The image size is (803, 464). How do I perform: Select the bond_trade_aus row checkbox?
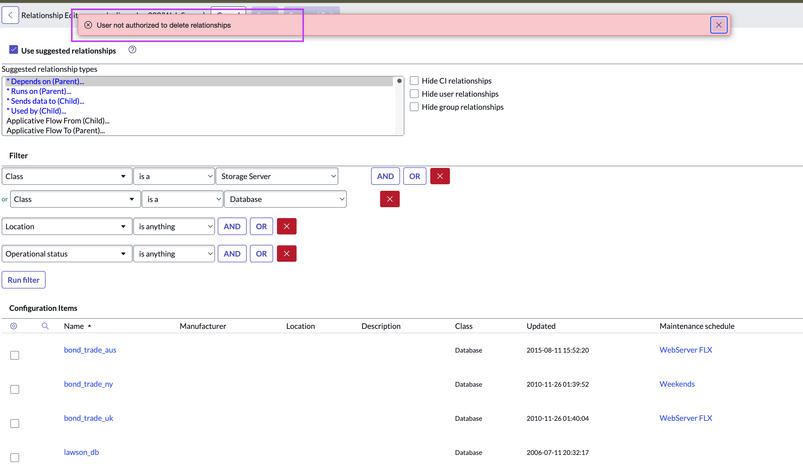point(15,355)
